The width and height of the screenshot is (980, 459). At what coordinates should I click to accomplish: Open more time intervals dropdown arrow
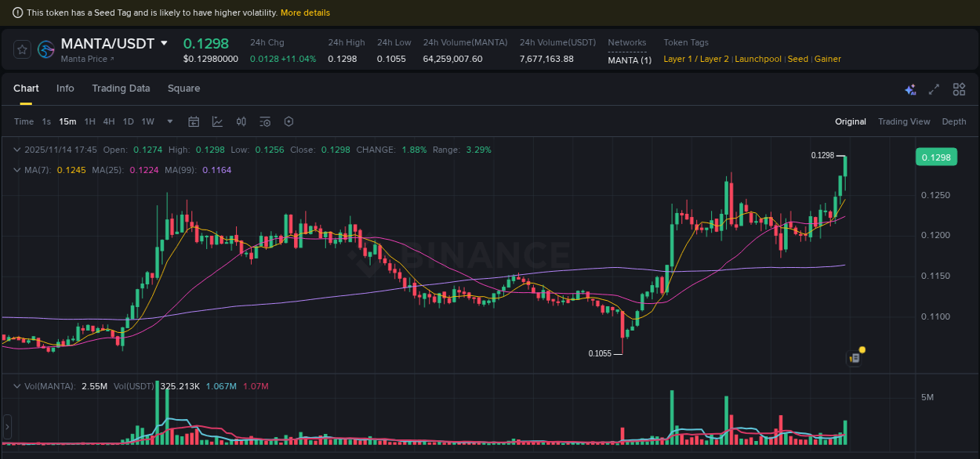point(169,121)
